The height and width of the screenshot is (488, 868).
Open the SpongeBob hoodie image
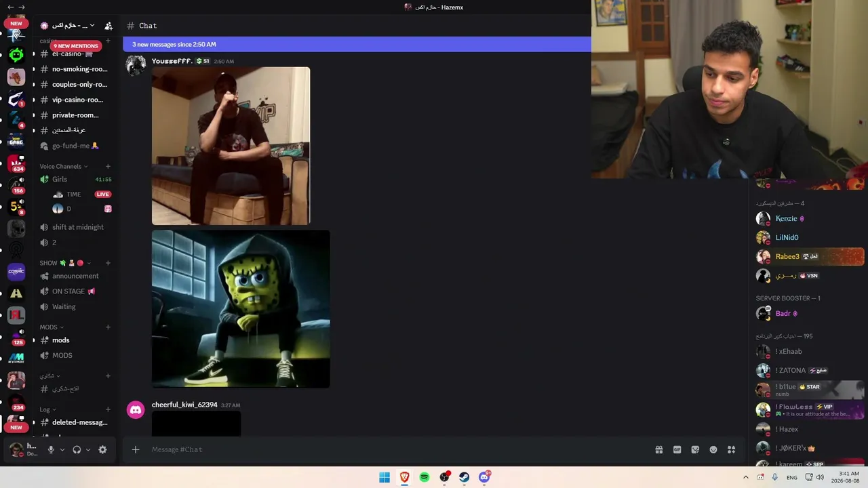pos(241,309)
